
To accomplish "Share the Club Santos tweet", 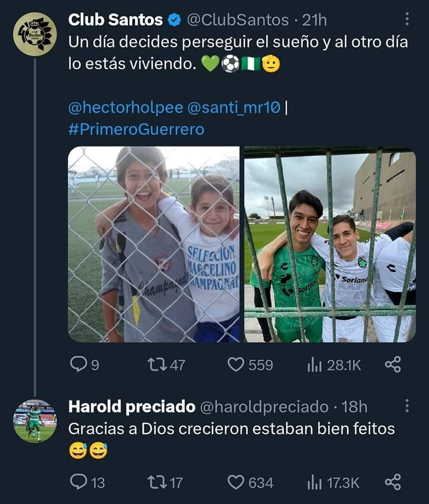I will [393, 364].
